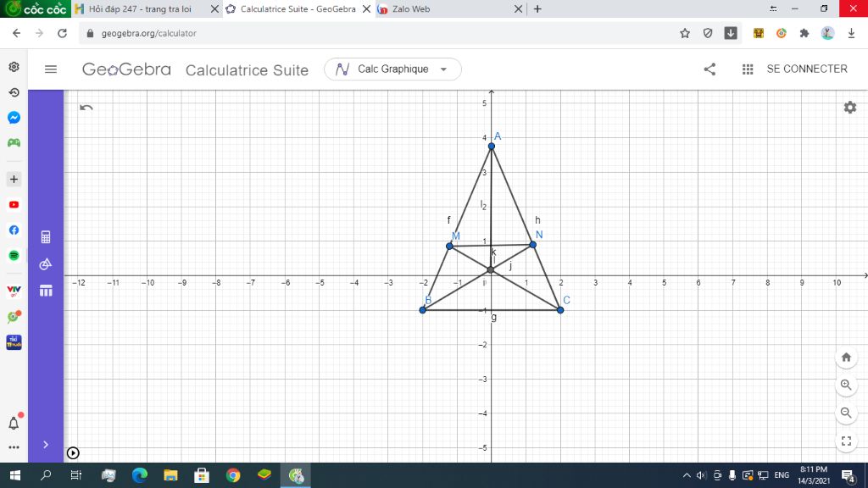The height and width of the screenshot is (488, 868).
Task: Open games controller sidebar icon
Action: coord(14,142)
